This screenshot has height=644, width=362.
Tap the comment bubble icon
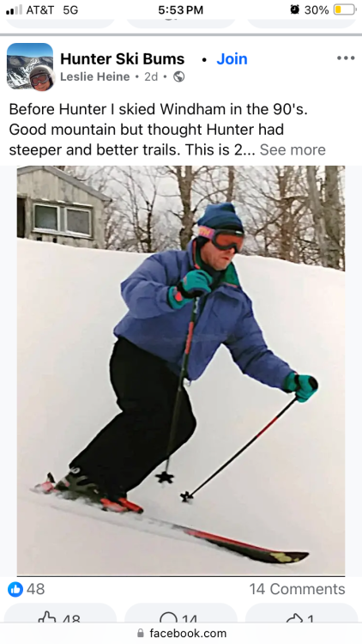pos(167,617)
